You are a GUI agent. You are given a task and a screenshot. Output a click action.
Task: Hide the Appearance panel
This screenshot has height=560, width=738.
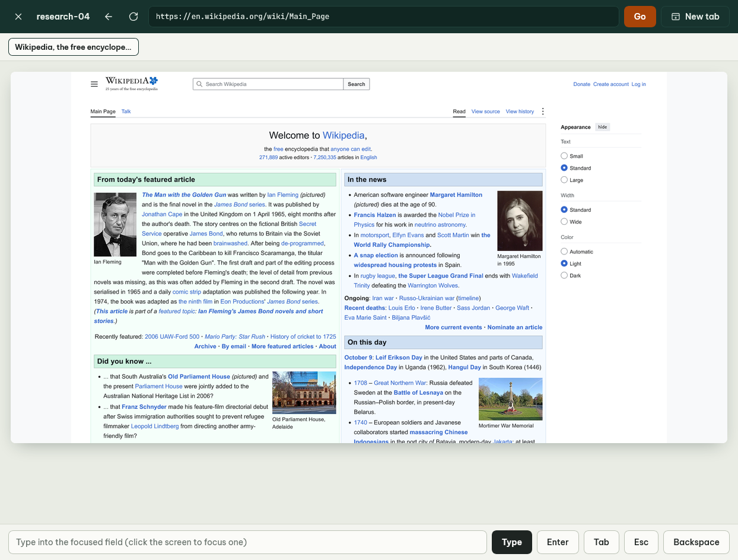[x=602, y=127]
